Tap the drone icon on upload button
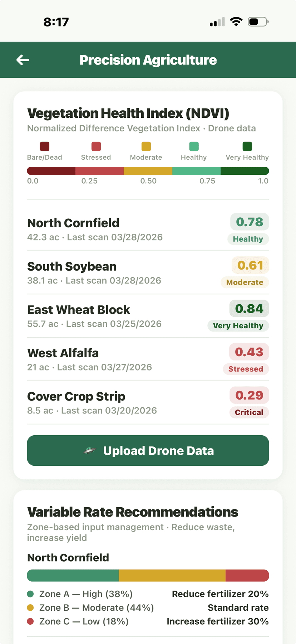Viewport: 296px width, 644px height. 89,451
